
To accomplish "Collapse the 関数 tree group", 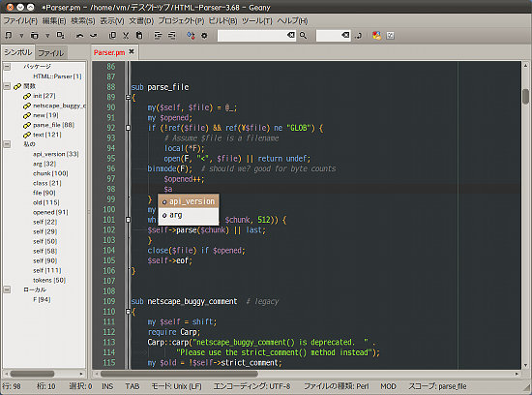I will click(7, 86).
